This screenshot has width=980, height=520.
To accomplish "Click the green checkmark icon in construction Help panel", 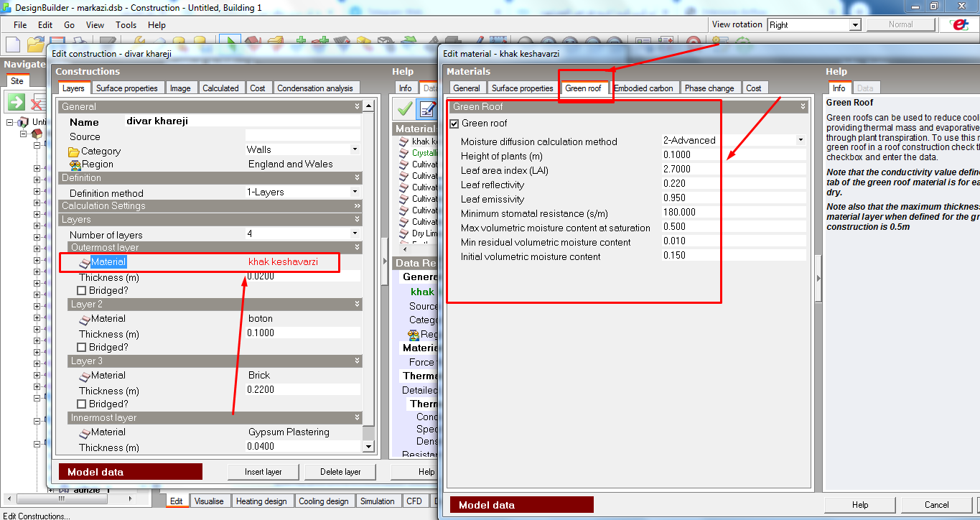I will point(404,108).
